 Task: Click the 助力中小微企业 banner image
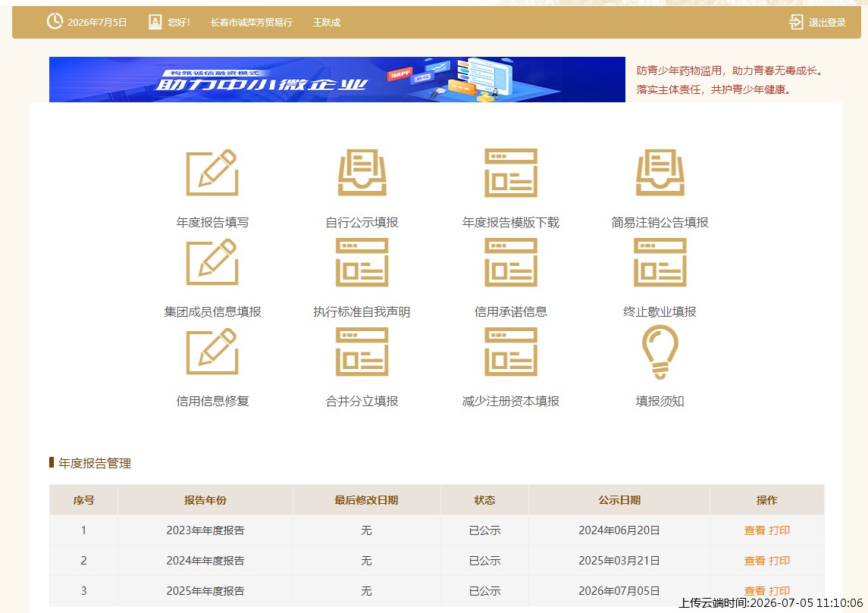point(337,80)
